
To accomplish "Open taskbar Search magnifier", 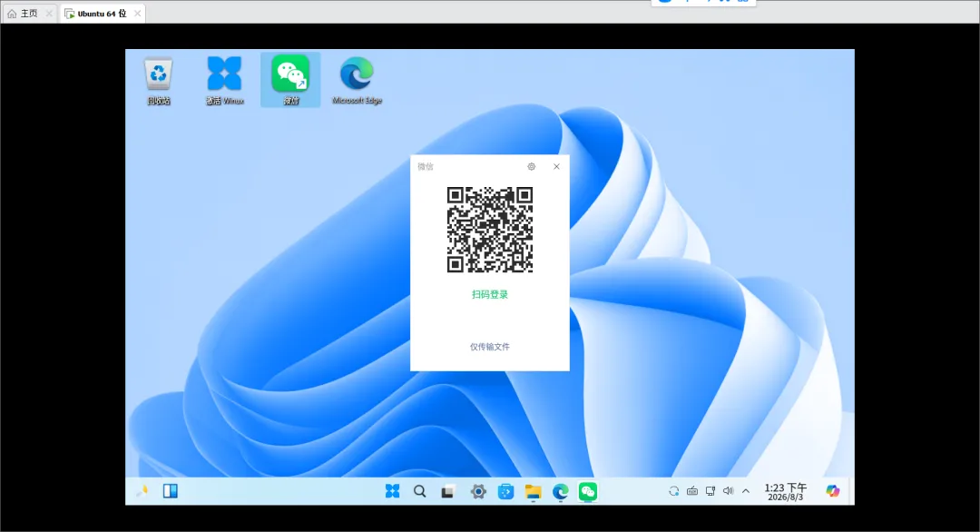I will [x=420, y=491].
